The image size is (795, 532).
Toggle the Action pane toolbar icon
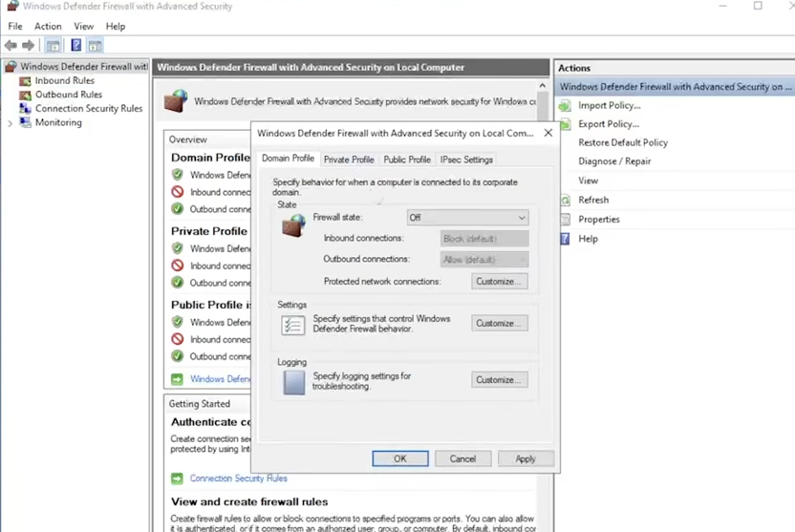click(x=95, y=46)
